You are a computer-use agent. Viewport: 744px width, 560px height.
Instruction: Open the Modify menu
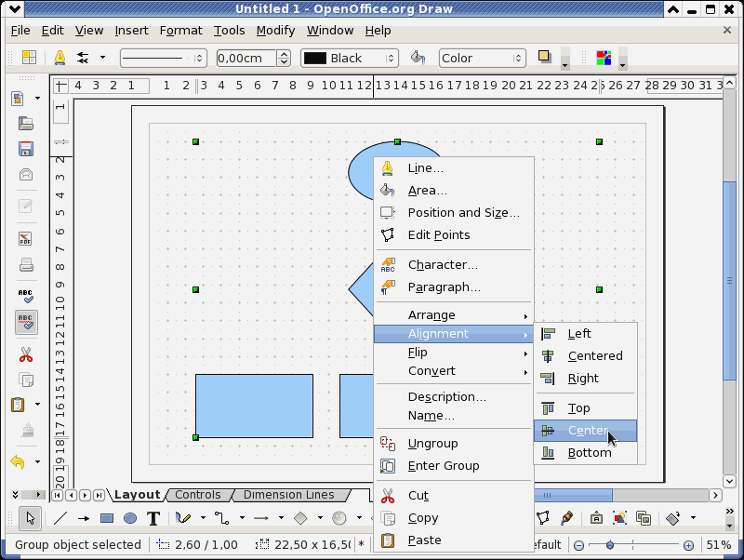pos(275,31)
